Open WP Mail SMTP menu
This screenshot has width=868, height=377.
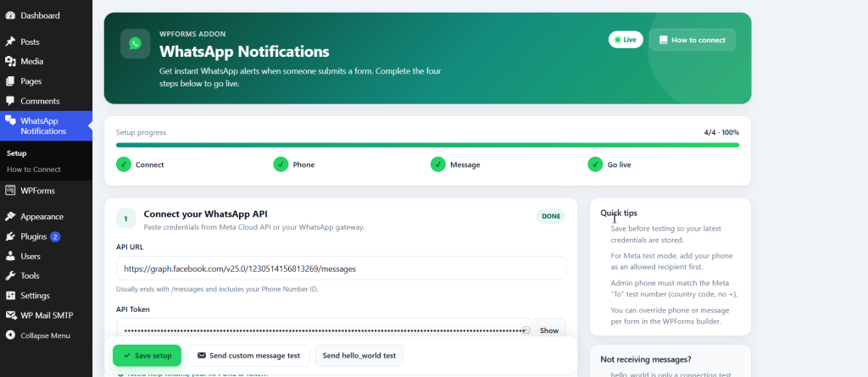click(46, 315)
